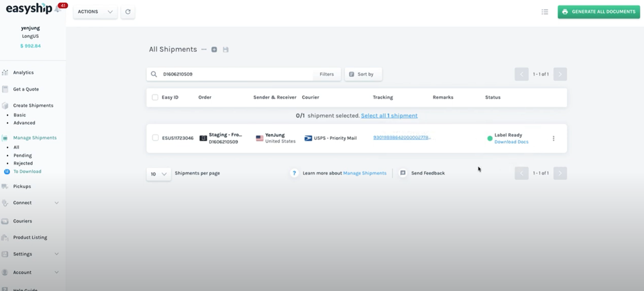Click Send Feedback
The width and height of the screenshot is (644, 291).
428,173
